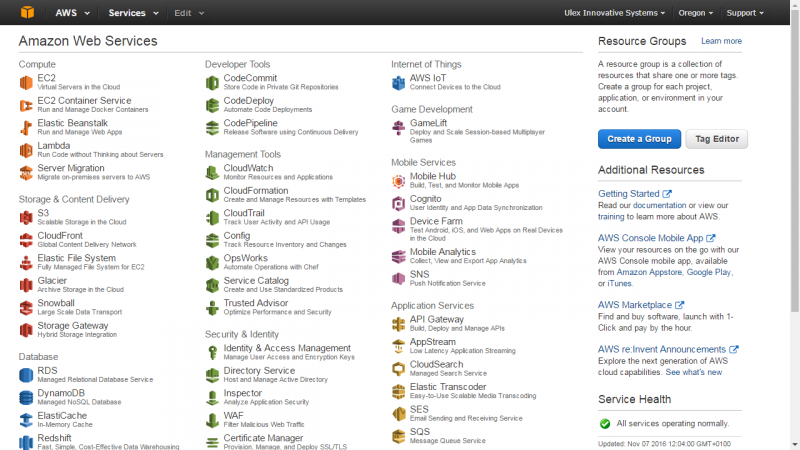
Task: Click the AWS Console Mobile App link
Action: [657, 238]
